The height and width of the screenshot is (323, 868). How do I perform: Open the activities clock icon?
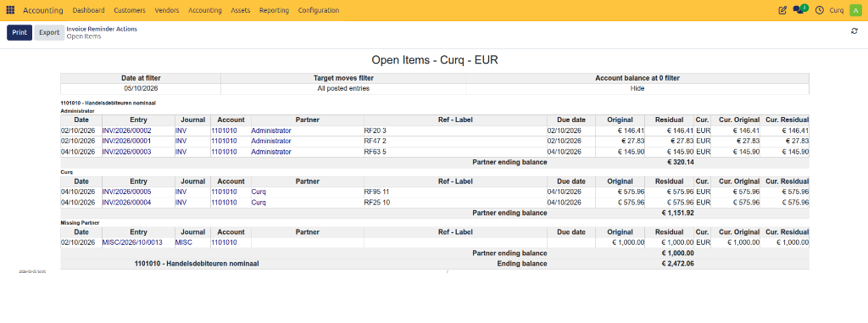coord(820,10)
